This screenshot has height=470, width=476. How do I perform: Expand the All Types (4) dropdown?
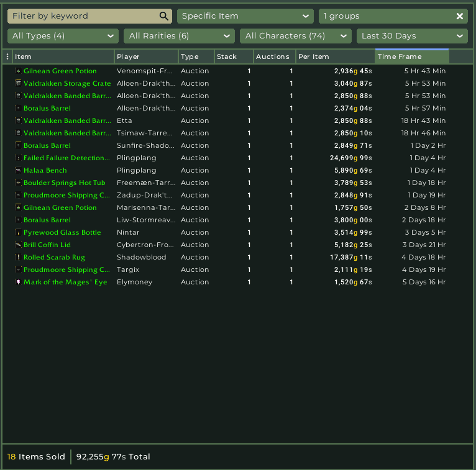pos(62,36)
